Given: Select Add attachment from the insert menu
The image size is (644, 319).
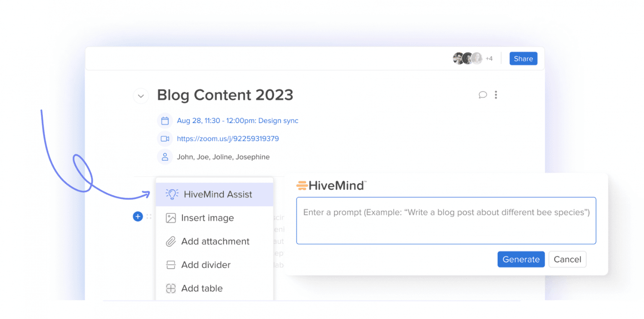Looking at the screenshot, I should (x=215, y=241).
